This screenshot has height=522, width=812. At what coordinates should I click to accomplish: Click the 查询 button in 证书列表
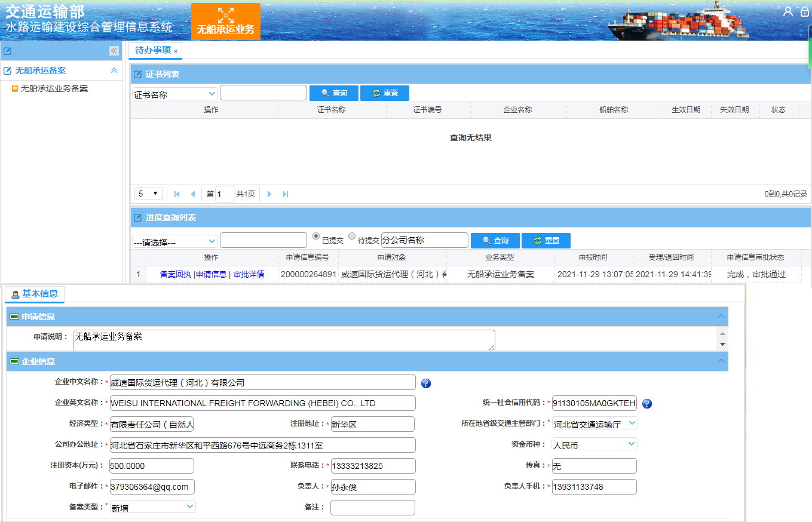click(333, 93)
